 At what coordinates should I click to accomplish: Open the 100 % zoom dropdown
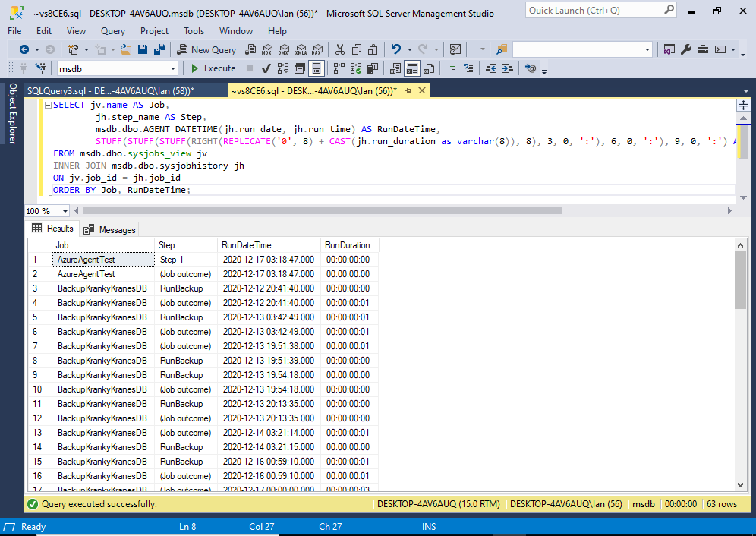(65, 211)
